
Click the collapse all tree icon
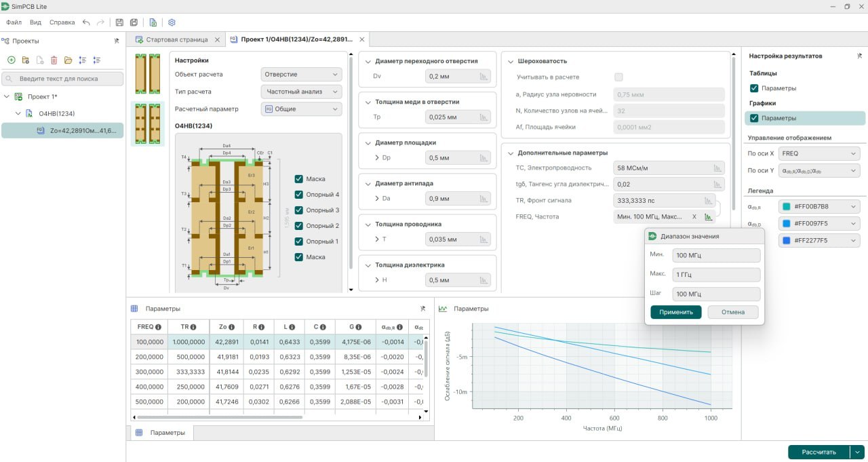(x=97, y=60)
